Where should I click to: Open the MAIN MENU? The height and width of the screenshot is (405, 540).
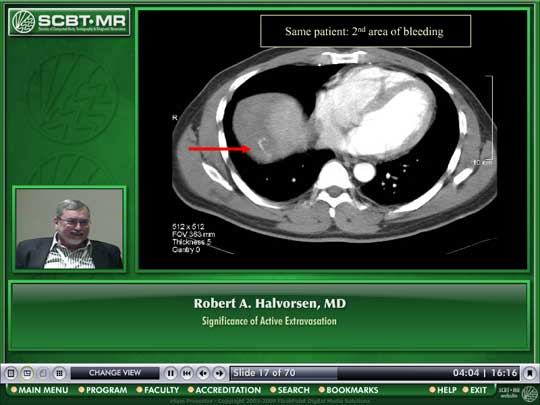click(40, 390)
